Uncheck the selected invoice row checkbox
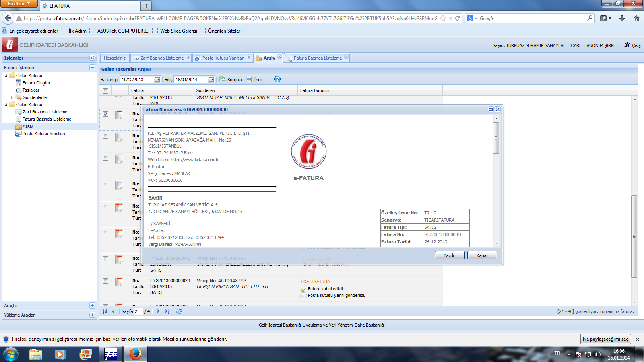The height and width of the screenshot is (362, 644). click(105, 114)
